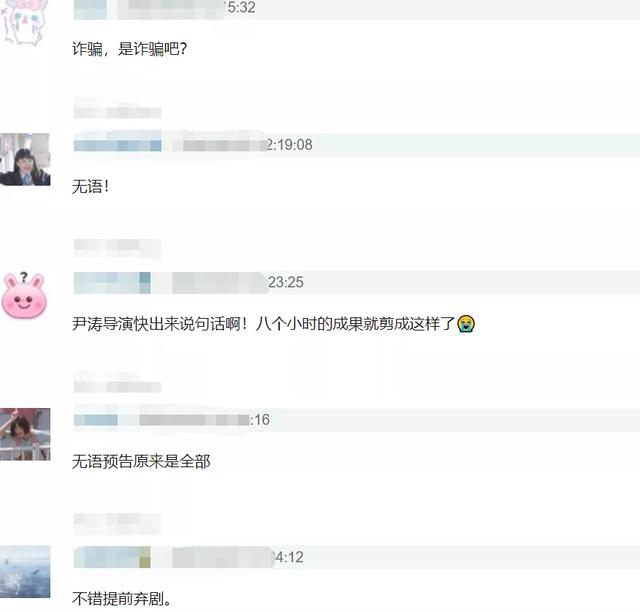Open blurred username above 无语！ comment

pos(118,145)
